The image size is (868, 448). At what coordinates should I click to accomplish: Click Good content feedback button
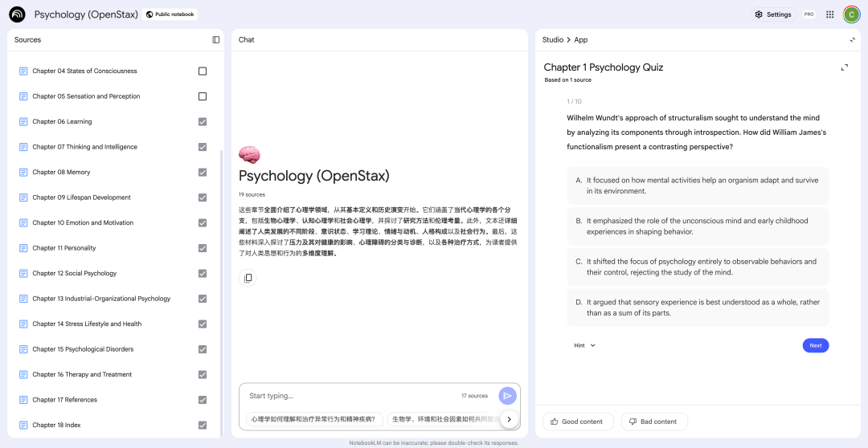click(x=578, y=422)
